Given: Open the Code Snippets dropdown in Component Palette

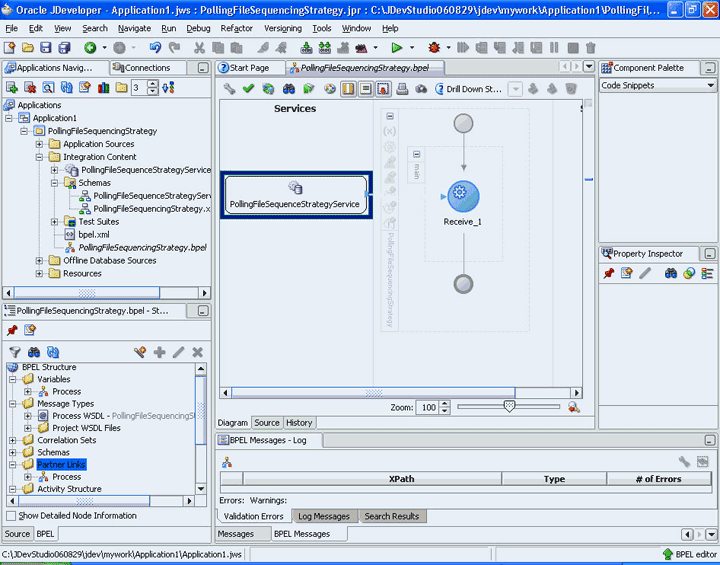Looking at the screenshot, I should click(710, 85).
